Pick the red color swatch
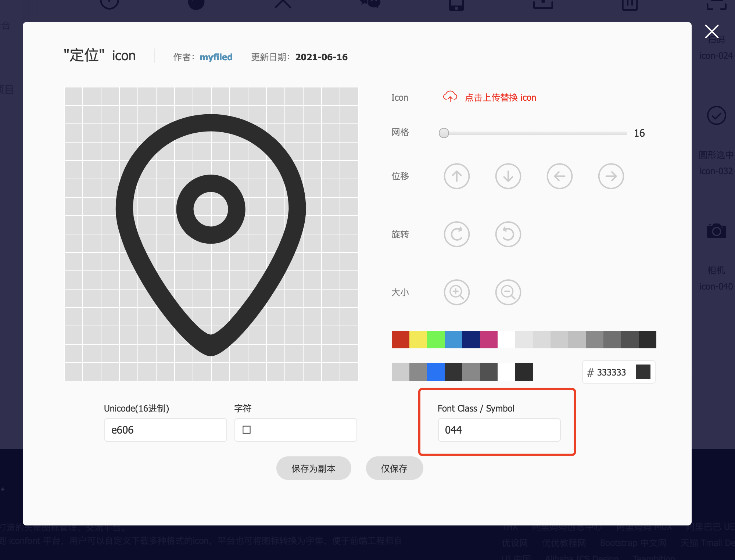The height and width of the screenshot is (560, 735). point(401,340)
